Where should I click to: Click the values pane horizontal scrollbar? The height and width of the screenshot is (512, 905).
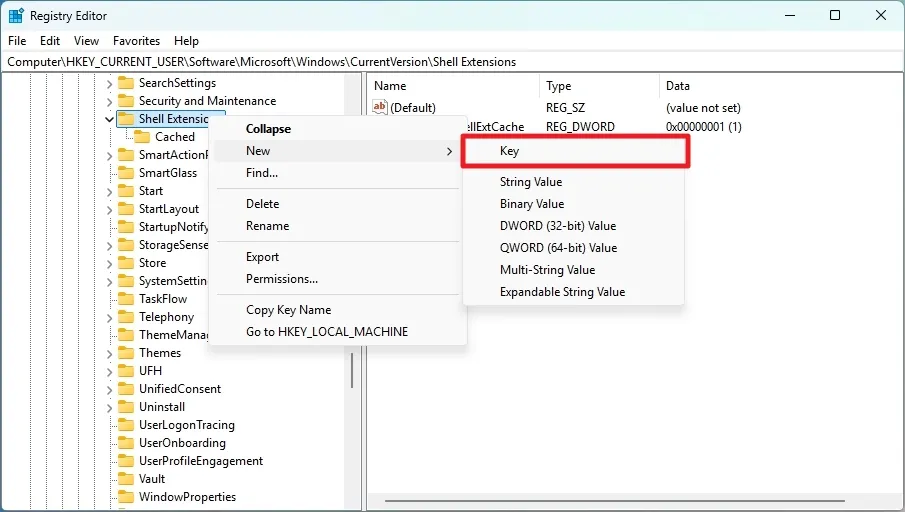[x=615, y=501]
